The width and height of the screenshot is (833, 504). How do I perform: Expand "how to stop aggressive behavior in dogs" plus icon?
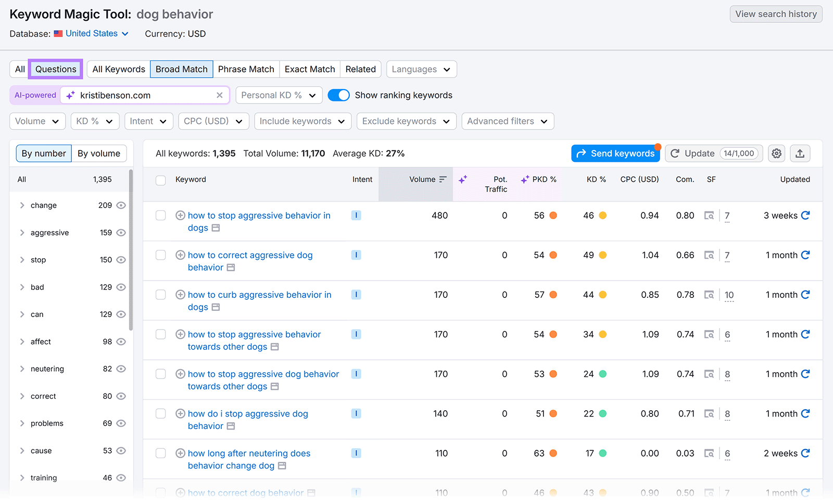click(x=180, y=215)
